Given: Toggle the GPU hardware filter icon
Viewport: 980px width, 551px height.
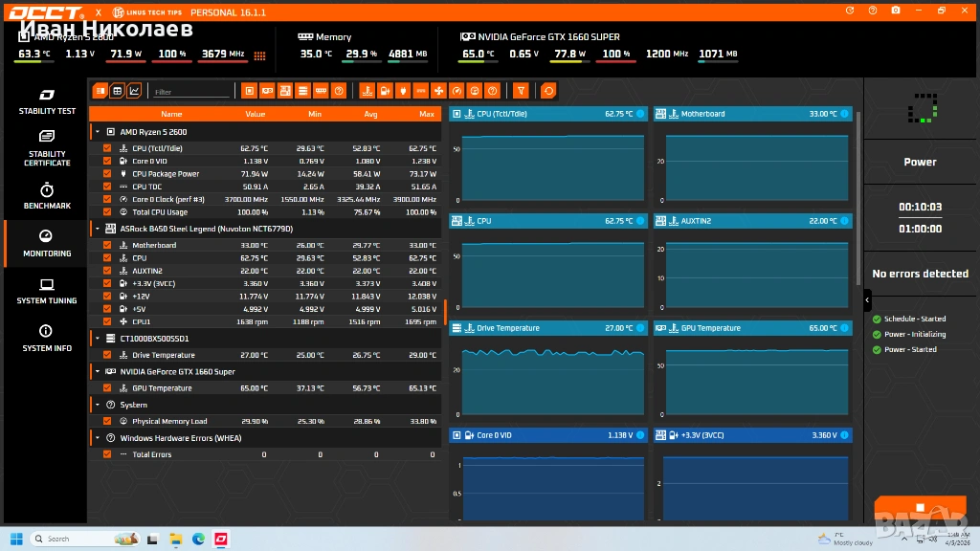Looking at the screenshot, I should click(267, 91).
